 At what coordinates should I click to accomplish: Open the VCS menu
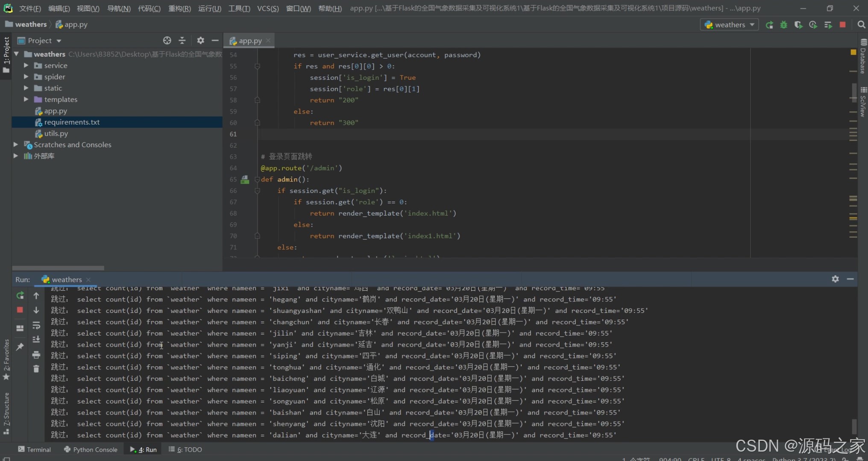tap(267, 8)
